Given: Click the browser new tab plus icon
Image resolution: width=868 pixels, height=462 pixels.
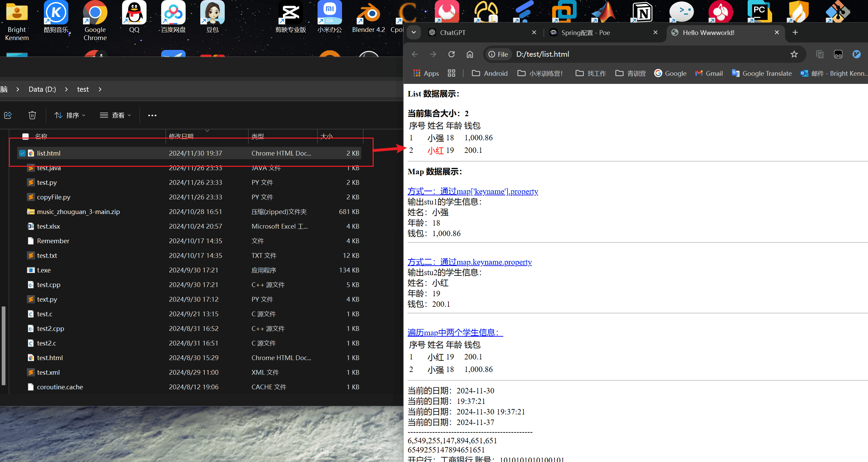Looking at the screenshot, I should [x=795, y=33].
